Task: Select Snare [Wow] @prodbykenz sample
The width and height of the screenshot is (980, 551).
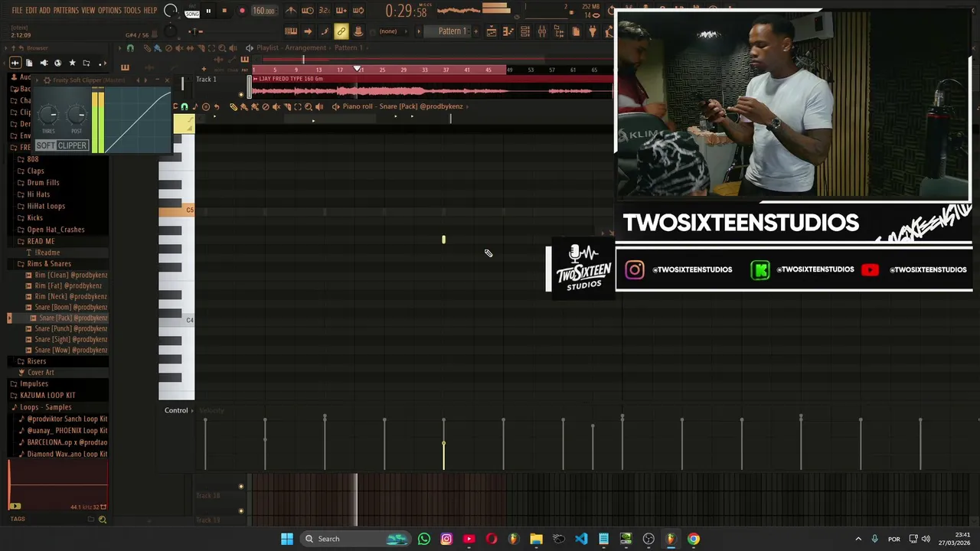Action: 67,350
